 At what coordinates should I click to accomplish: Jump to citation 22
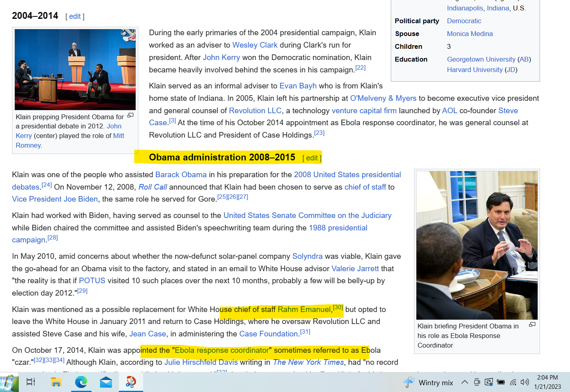click(x=360, y=68)
